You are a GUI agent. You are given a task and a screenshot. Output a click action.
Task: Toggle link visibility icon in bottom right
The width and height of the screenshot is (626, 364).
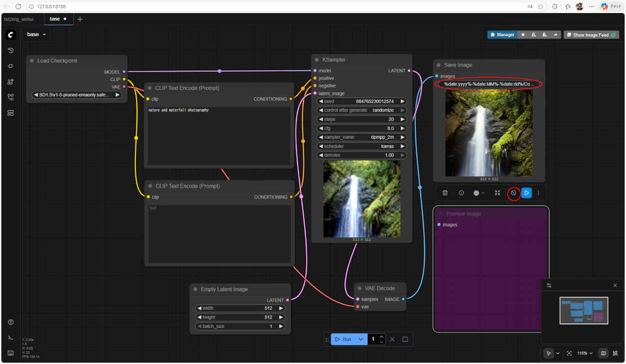tap(615, 353)
